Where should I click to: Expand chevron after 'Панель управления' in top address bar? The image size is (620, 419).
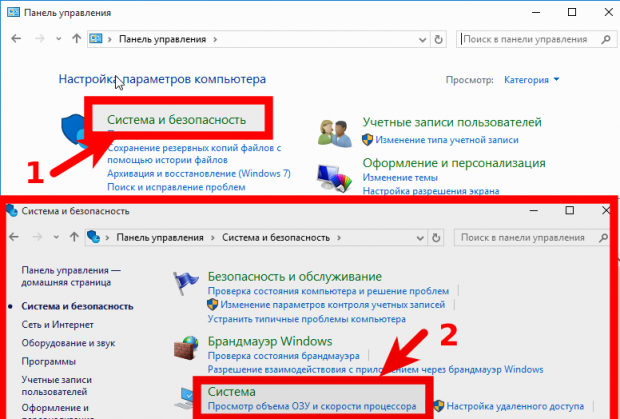click(x=215, y=39)
